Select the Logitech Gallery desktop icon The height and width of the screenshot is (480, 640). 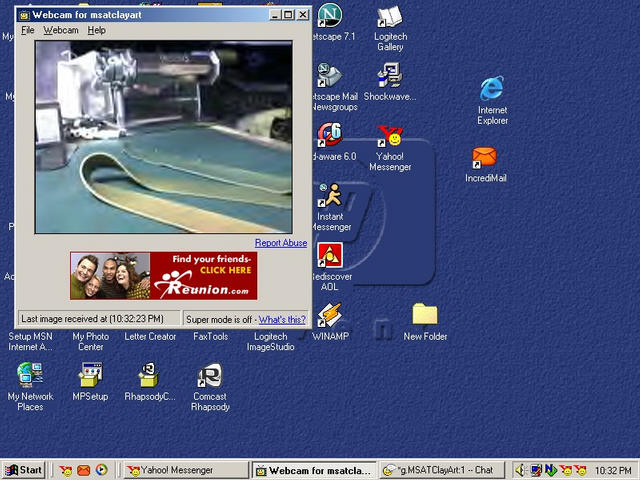[390, 16]
